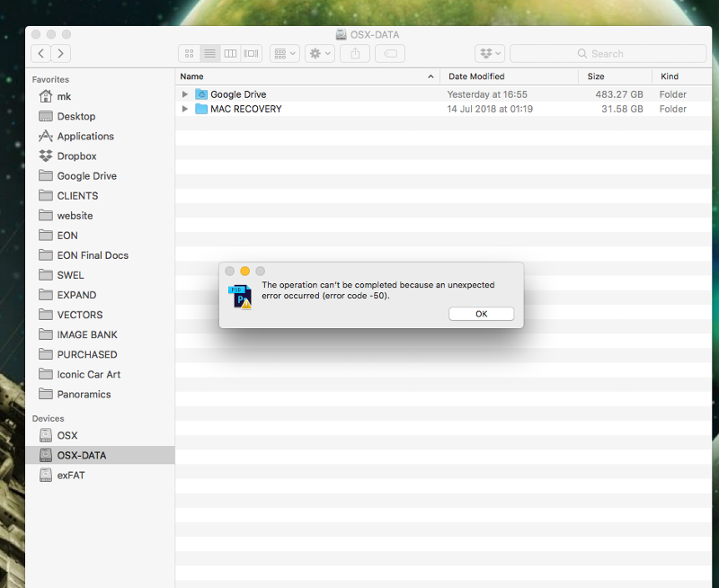Screen dimensions: 719x588
Task: Open the mk home folder in sidebar
Action: [x=100, y=97]
